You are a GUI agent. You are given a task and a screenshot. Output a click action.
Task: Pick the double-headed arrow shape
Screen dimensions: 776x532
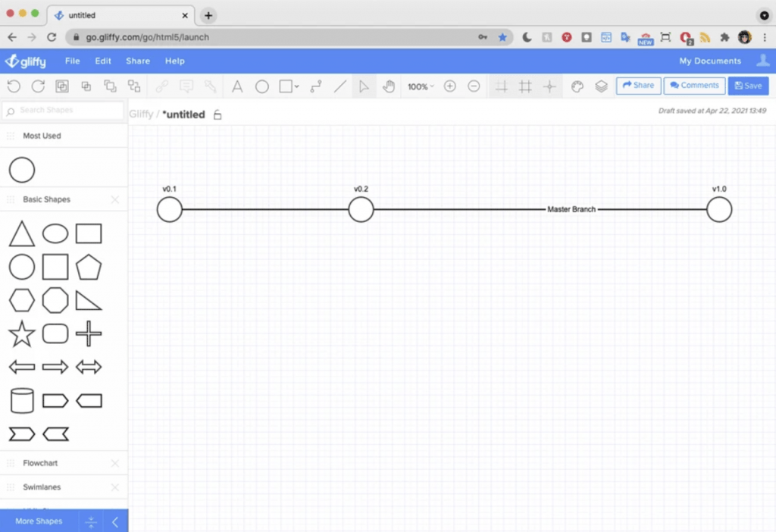tap(89, 368)
